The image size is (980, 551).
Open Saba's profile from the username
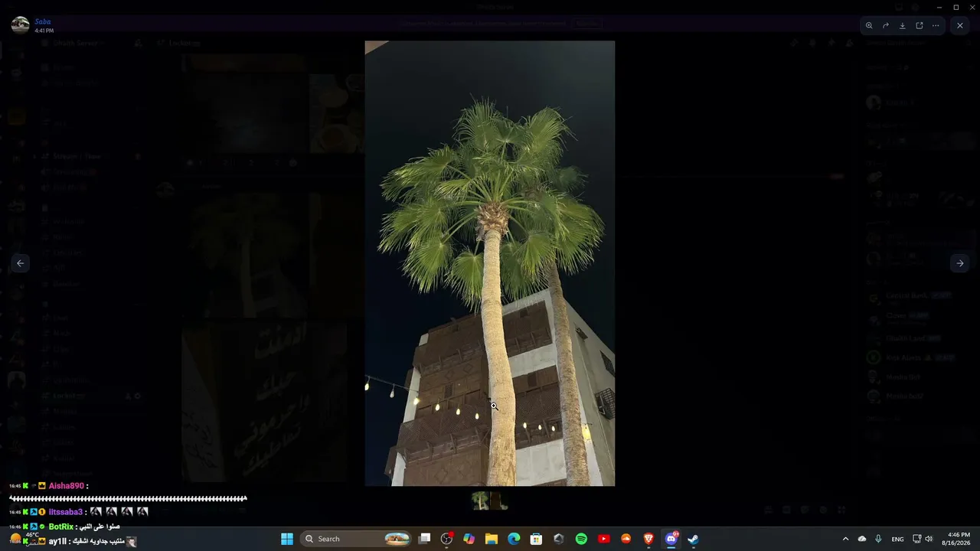(x=43, y=21)
